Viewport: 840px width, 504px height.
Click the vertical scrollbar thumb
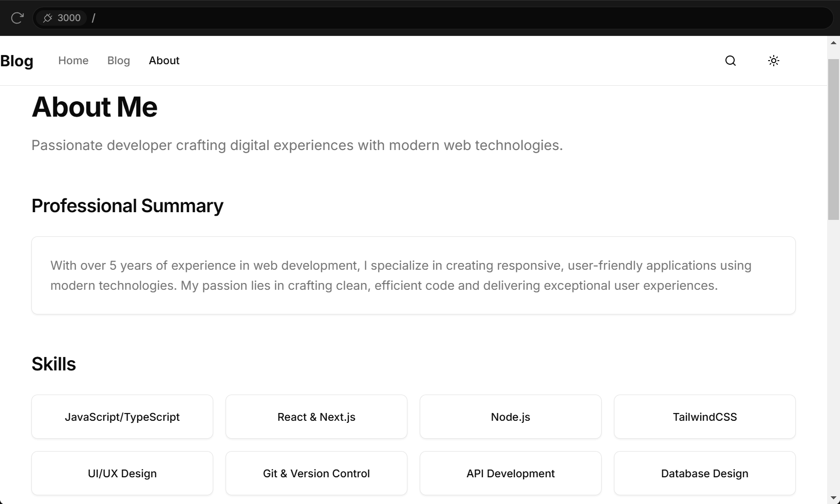coord(833,139)
